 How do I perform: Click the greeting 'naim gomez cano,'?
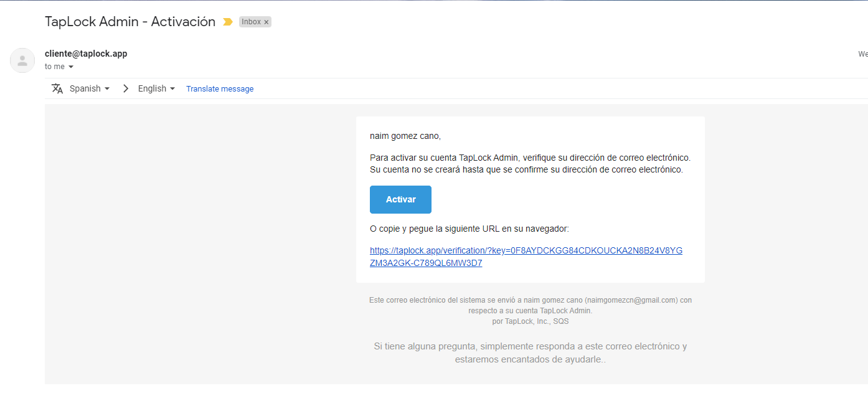click(405, 136)
